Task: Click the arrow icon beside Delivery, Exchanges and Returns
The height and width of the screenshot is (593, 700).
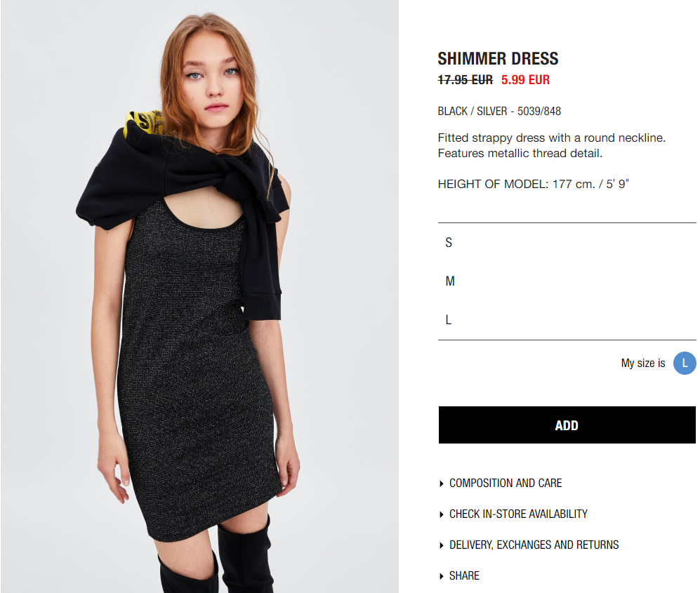Action: click(x=442, y=545)
